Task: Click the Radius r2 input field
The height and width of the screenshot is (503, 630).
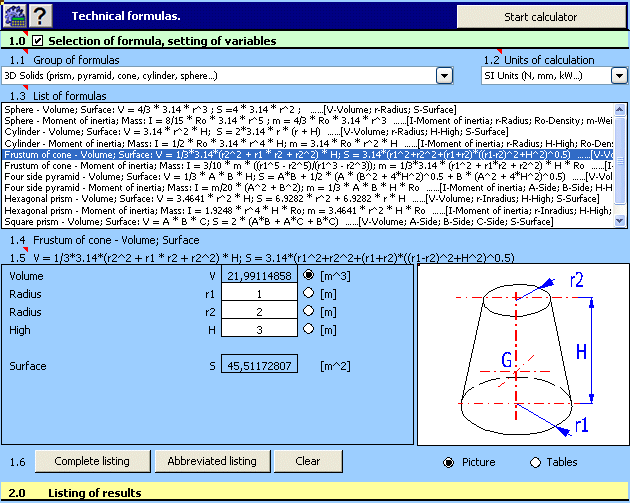Action: (x=259, y=312)
